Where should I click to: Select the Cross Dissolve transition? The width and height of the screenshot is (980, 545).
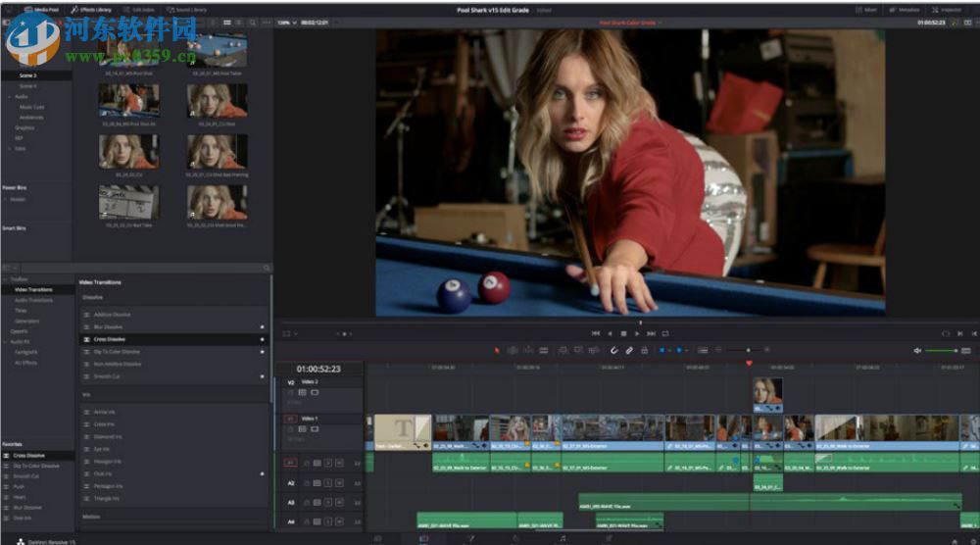pyautogui.click(x=173, y=339)
